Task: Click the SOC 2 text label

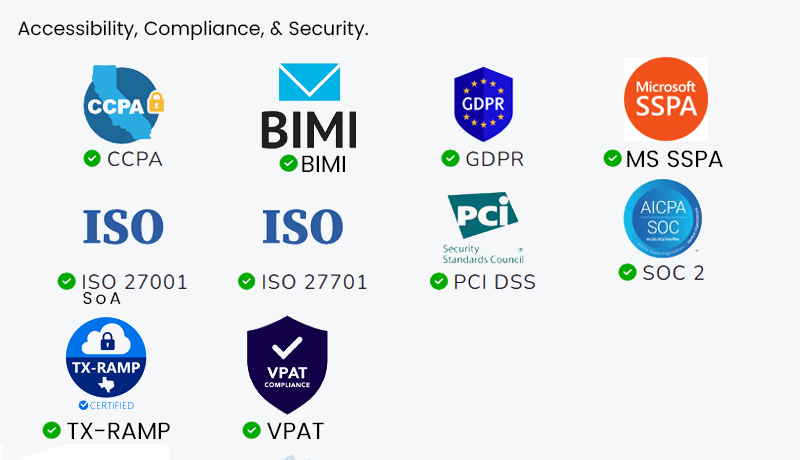Action: click(672, 272)
